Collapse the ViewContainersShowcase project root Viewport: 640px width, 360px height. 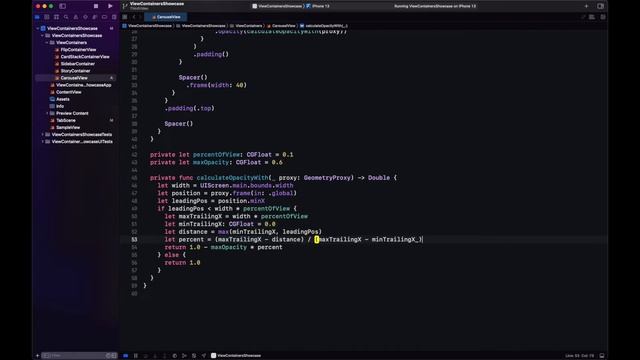click(x=38, y=29)
